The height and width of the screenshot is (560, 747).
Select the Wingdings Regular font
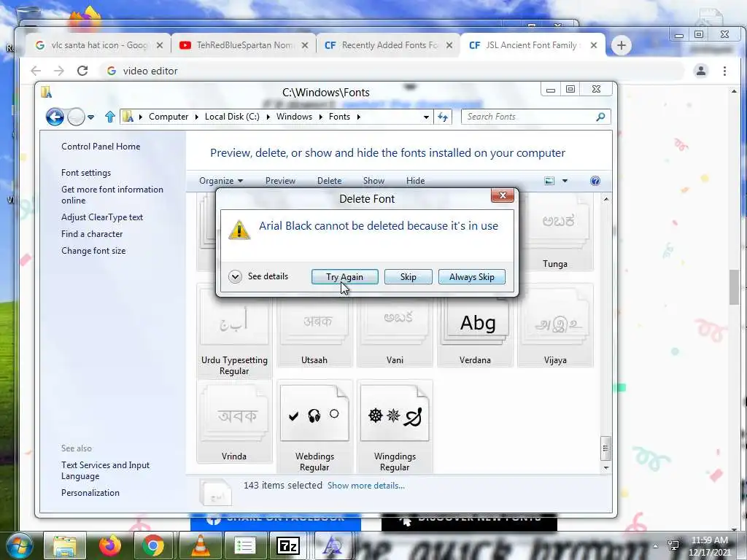coord(395,426)
